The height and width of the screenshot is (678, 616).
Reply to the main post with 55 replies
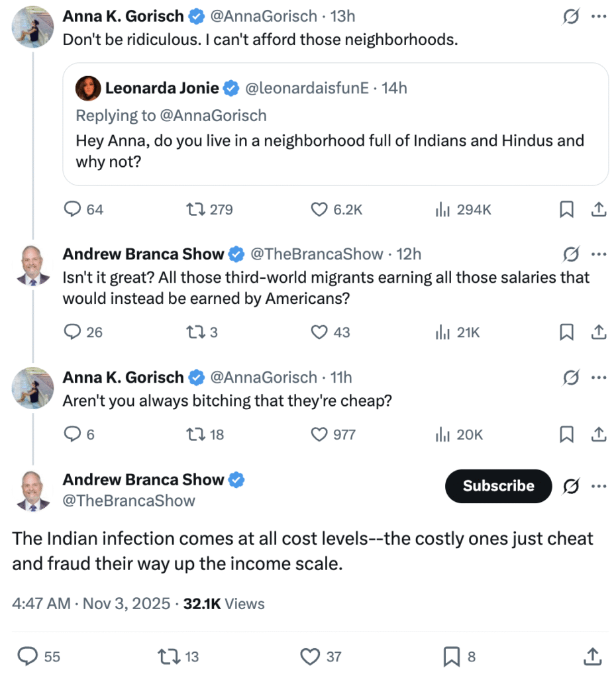pyautogui.click(x=27, y=656)
